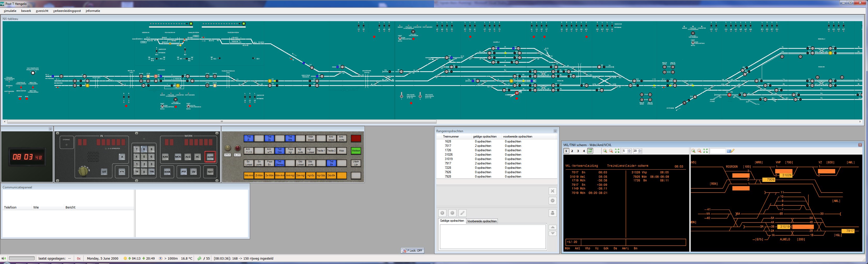Fit VKL left screen to window
Image resolution: width=868 pixels, height=264 pixels.
coord(617,151)
